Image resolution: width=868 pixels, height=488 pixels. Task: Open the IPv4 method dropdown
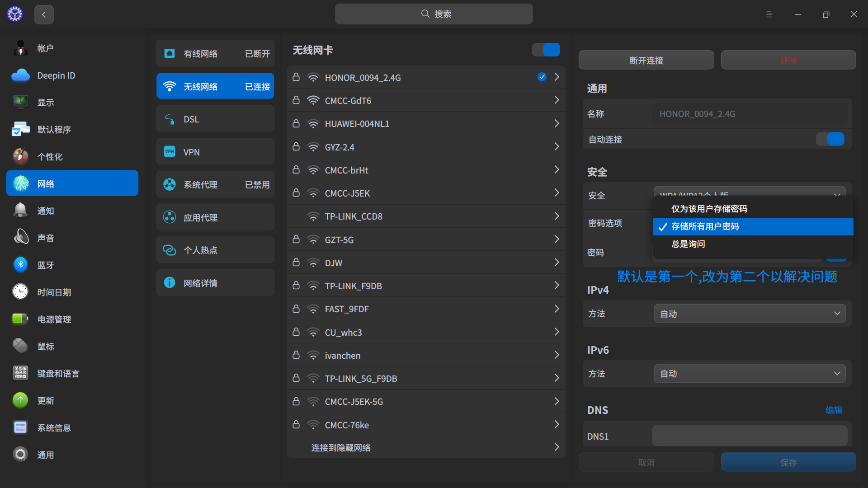[749, 314]
